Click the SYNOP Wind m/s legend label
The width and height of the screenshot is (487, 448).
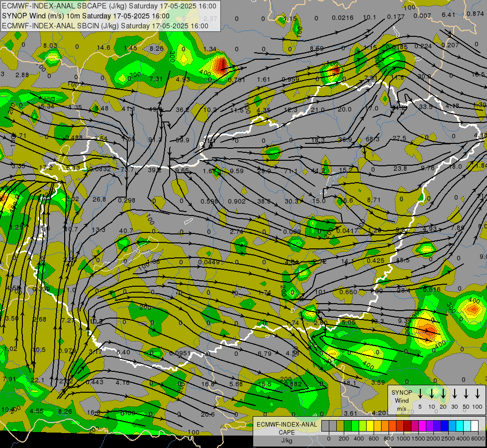tap(401, 400)
